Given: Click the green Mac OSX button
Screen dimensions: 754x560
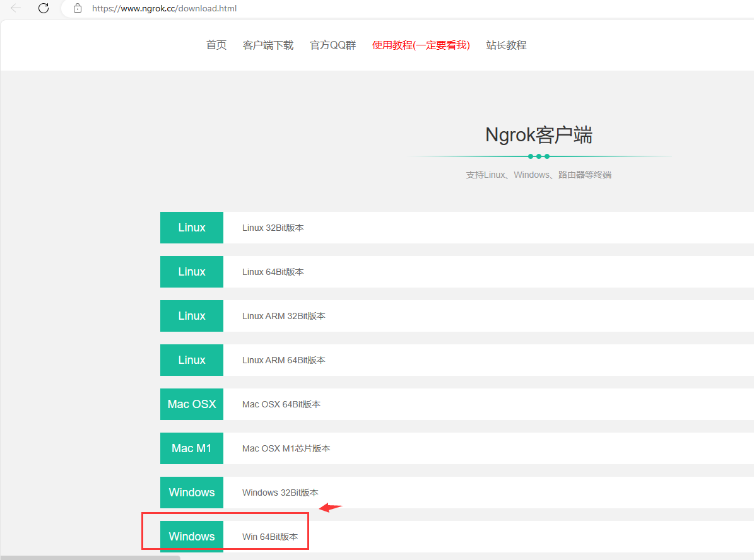Looking at the screenshot, I should 192,404.
